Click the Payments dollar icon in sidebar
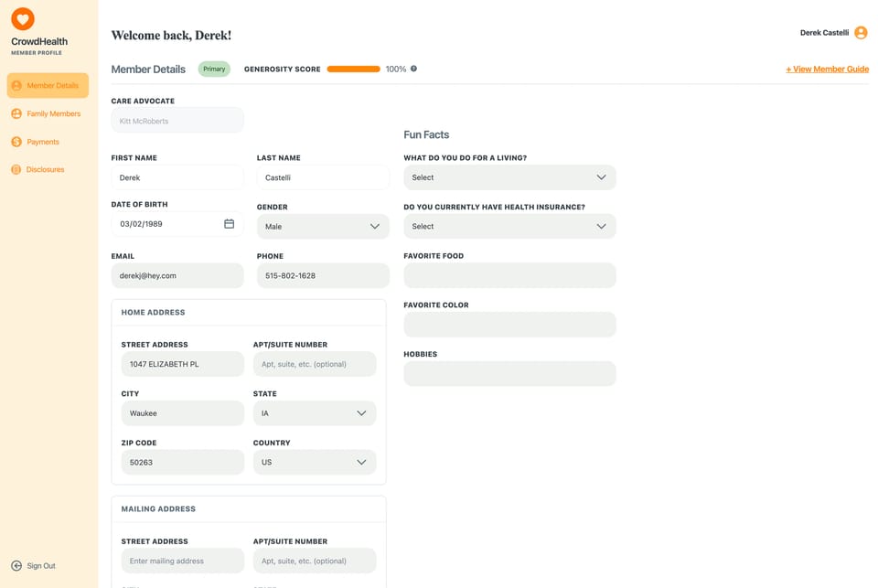This screenshot has height=588, width=878. [16, 142]
